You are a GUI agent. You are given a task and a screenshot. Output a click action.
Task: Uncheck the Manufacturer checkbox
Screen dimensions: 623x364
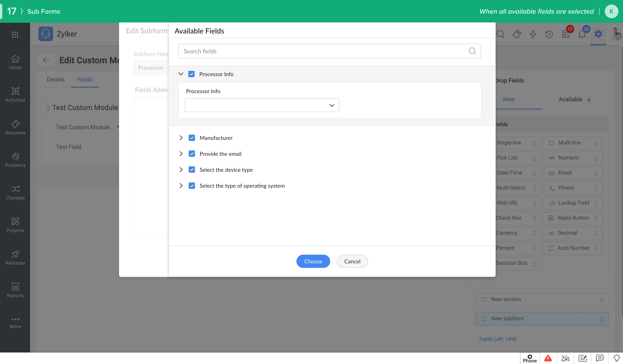click(192, 138)
